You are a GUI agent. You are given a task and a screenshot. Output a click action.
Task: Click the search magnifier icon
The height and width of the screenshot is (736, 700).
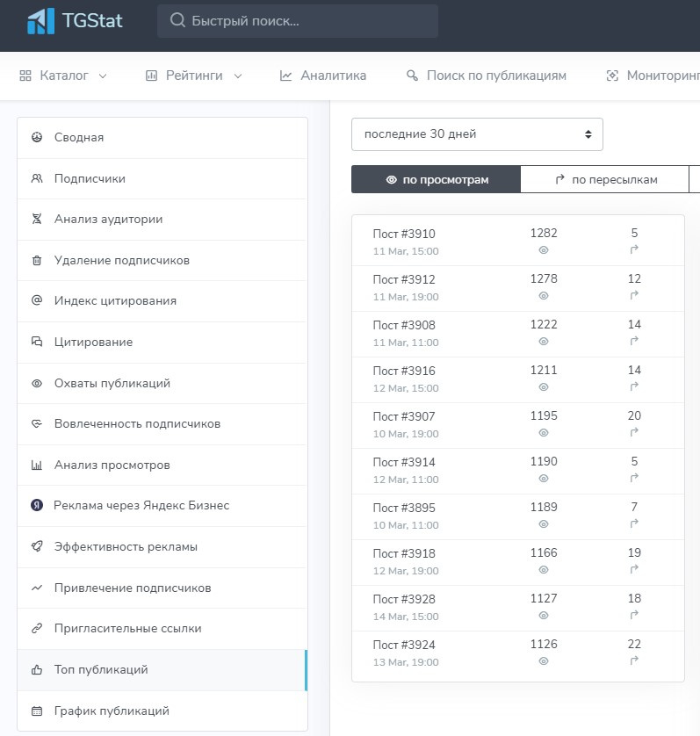point(177,20)
